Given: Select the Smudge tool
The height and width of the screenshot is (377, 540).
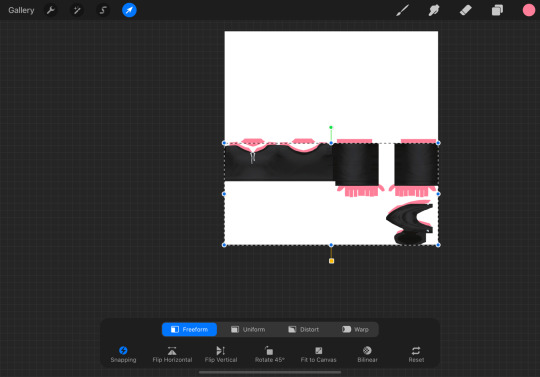Looking at the screenshot, I should 434,10.
